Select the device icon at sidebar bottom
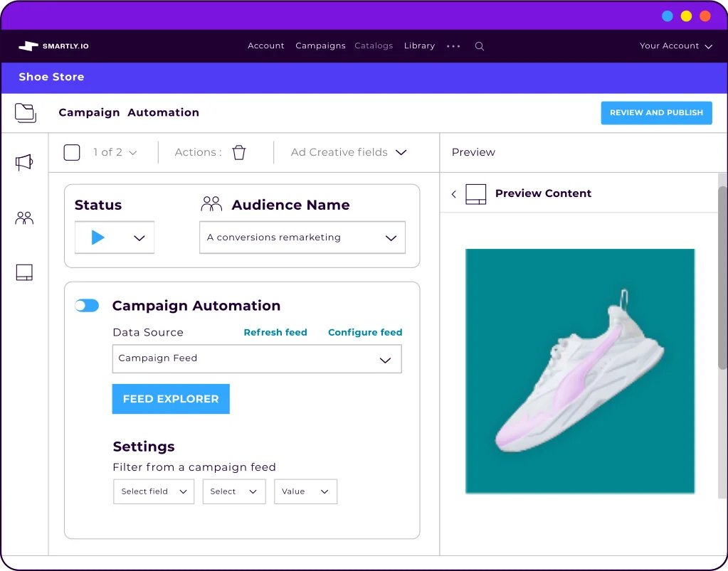This screenshot has height=571, width=728. point(24,272)
